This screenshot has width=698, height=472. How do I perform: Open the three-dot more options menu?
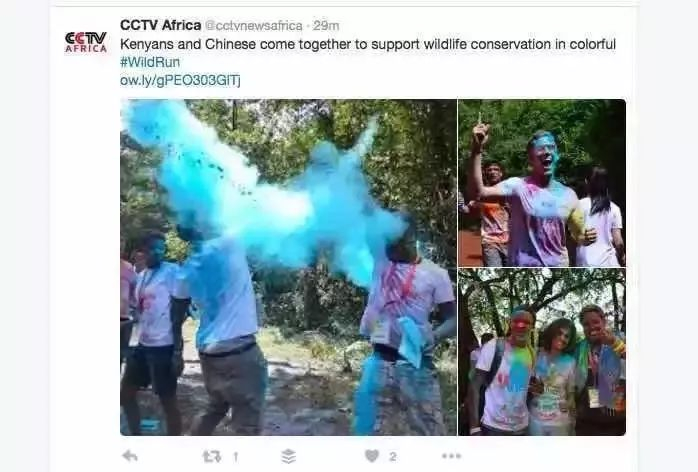pyautogui.click(x=451, y=456)
